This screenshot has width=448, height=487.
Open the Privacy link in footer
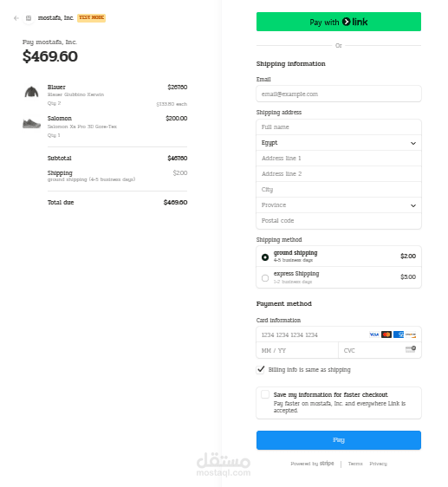pos(378,464)
